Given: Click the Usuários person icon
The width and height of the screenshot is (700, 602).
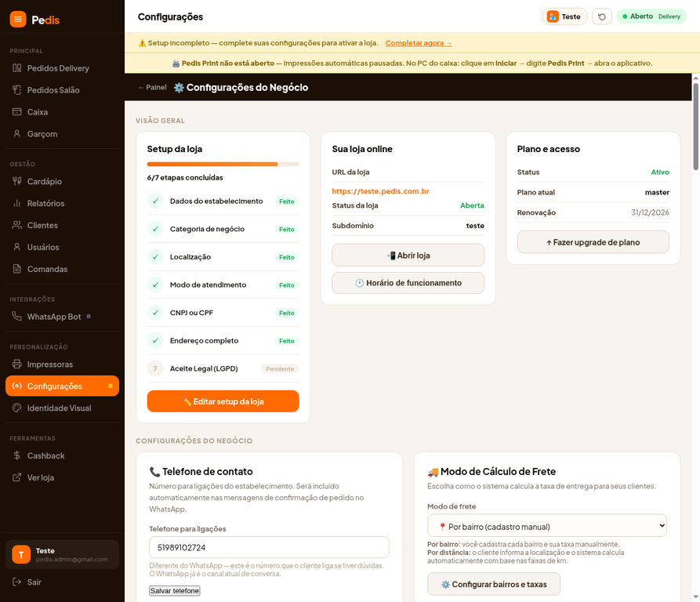Looking at the screenshot, I should pos(17,247).
